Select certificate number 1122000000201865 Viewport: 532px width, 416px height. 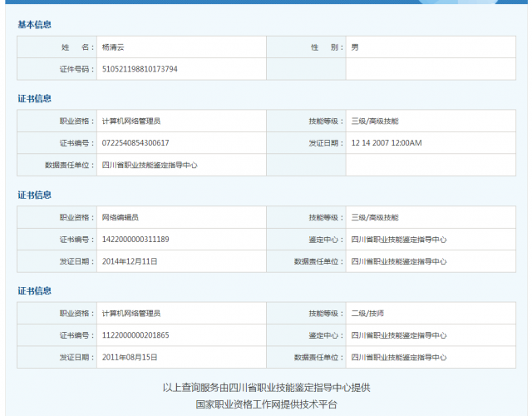[x=135, y=335]
